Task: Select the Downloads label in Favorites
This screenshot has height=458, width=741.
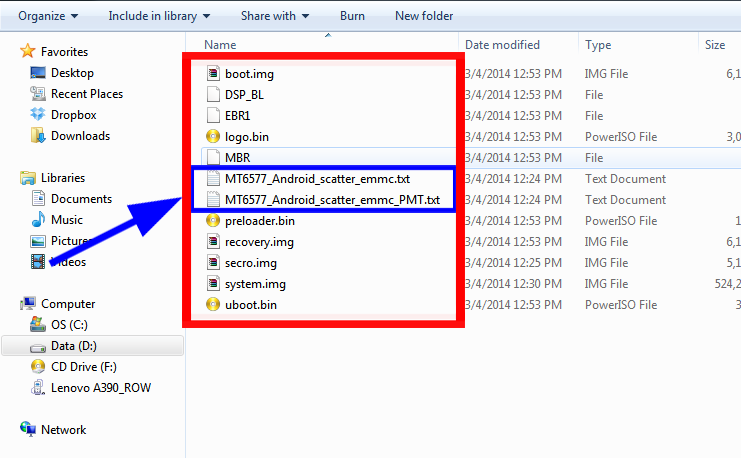Action: pos(80,136)
